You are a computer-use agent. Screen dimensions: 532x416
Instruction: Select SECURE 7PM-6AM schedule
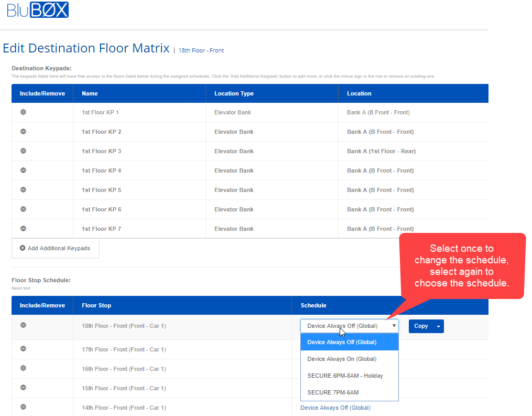350,392
